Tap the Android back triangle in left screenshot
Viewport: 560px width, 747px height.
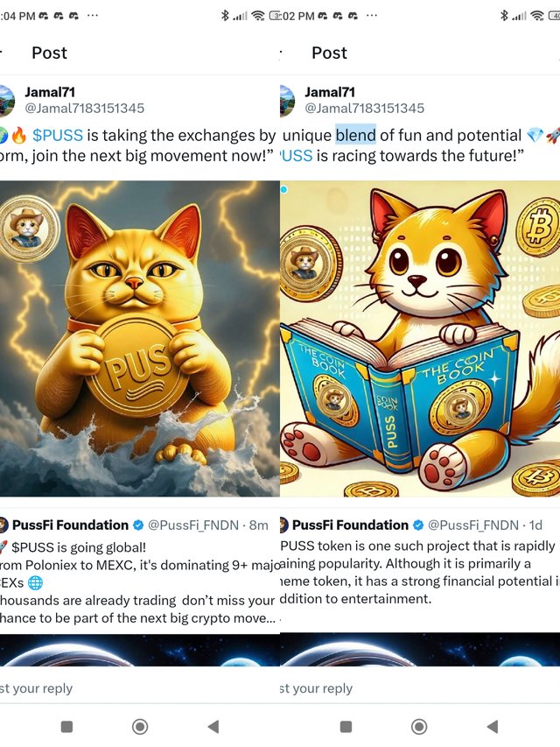tap(213, 727)
